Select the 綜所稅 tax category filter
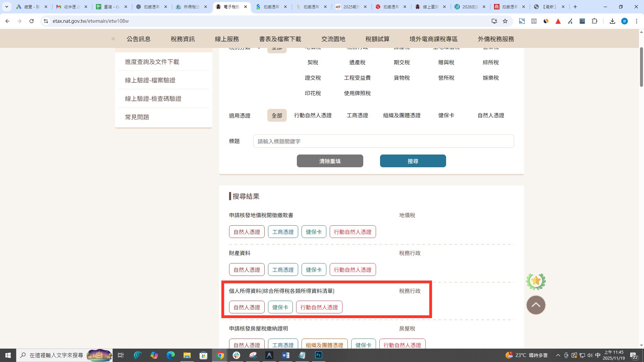This screenshot has height=362, width=644. click(x=490, y=62)
